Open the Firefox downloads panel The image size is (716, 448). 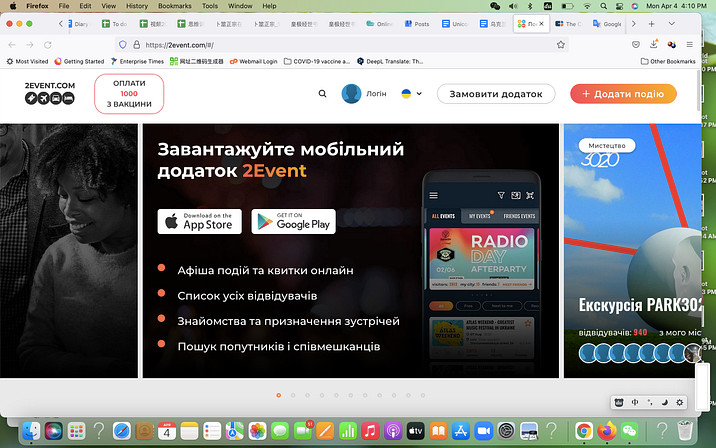click(653, 44)
